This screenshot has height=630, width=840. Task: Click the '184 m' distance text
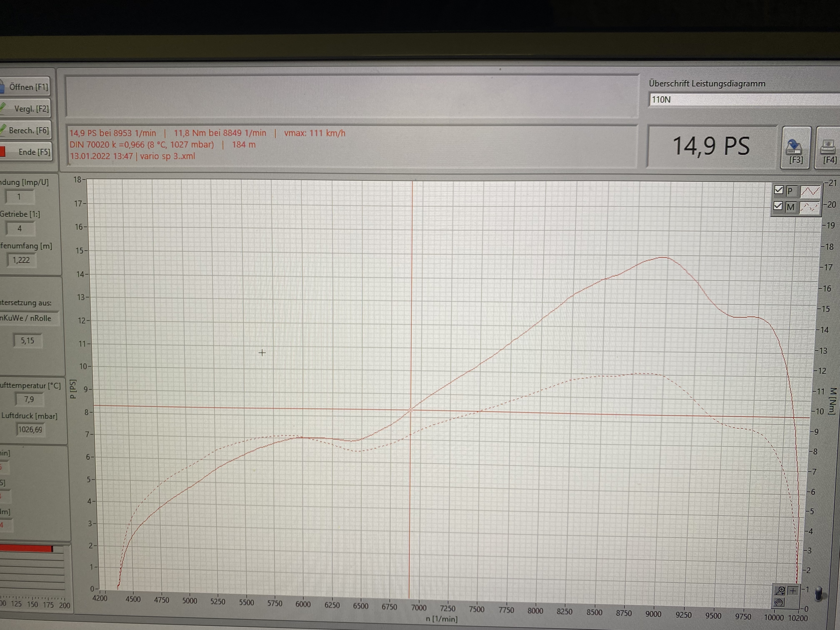(x=243, y=145)
